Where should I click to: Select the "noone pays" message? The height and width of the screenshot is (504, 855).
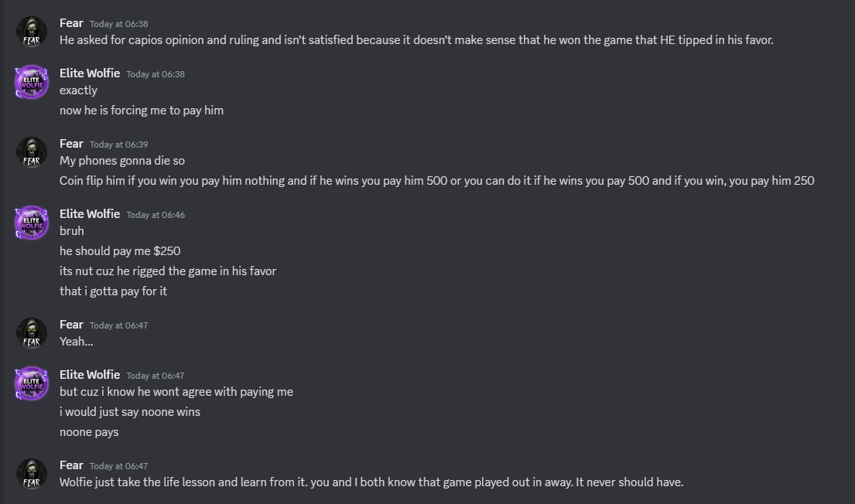click(x=89, y=432)
